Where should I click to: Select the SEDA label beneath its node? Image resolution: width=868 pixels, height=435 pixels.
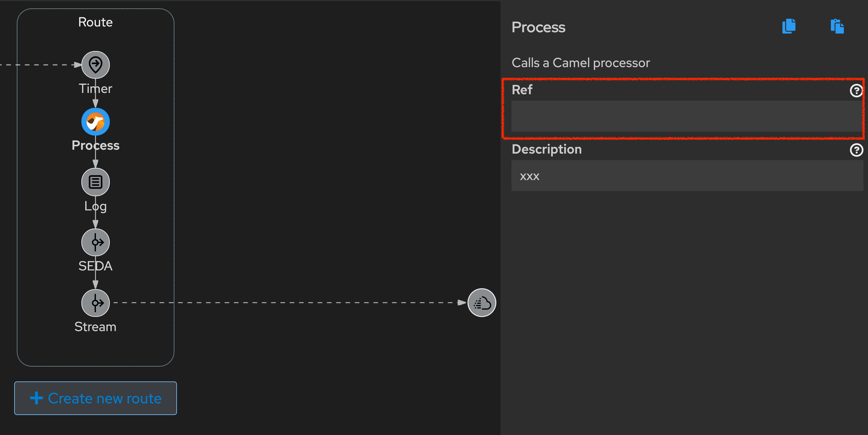point(95,266)
